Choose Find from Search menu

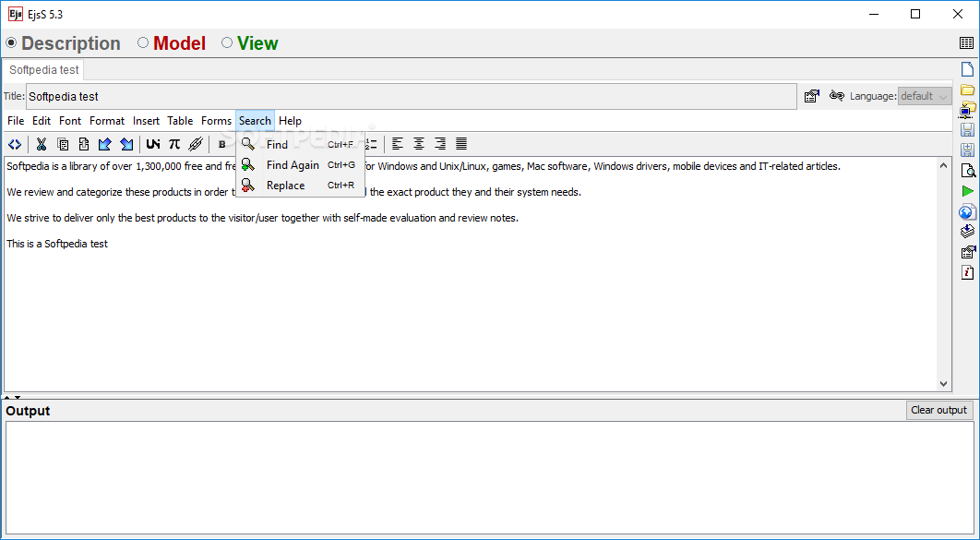pyautogui.click(x=300, y=144)
